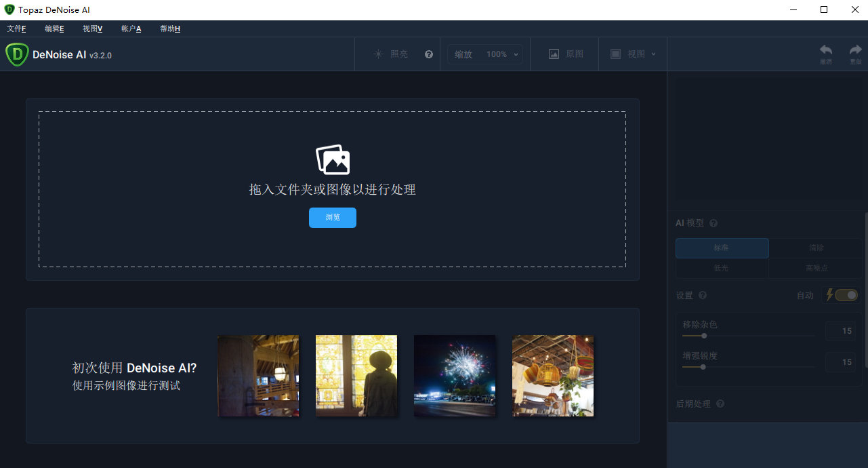Image resolution: width=868 pixels, height=468 pixels.
Task: Select the 清除 AI model
Action: coord(816,248)
